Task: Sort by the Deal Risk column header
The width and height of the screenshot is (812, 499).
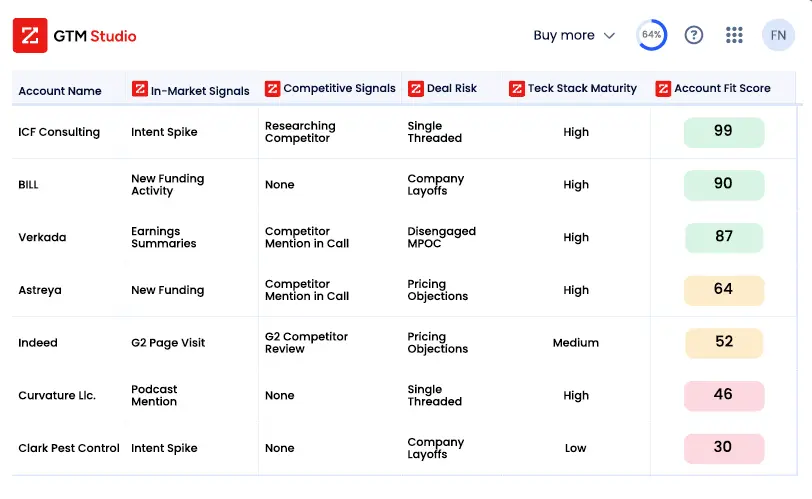Action: (x=452, y=89)
